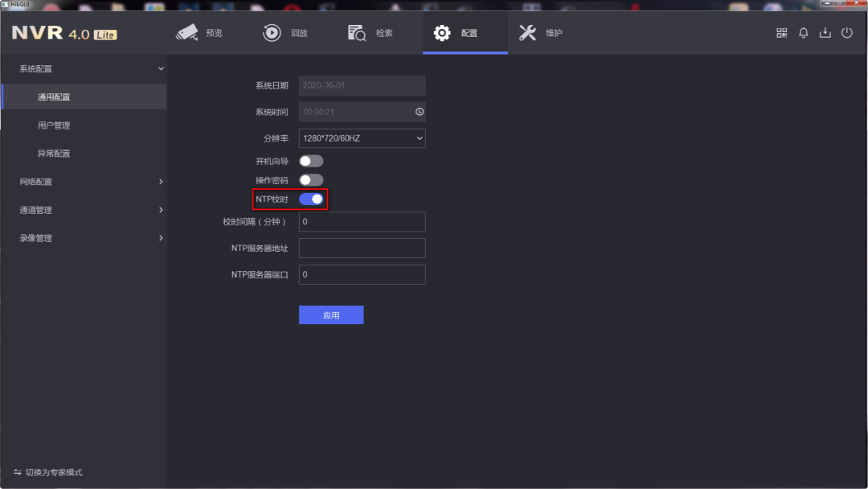Click the 检索 search folder icon

click(357, 33)
